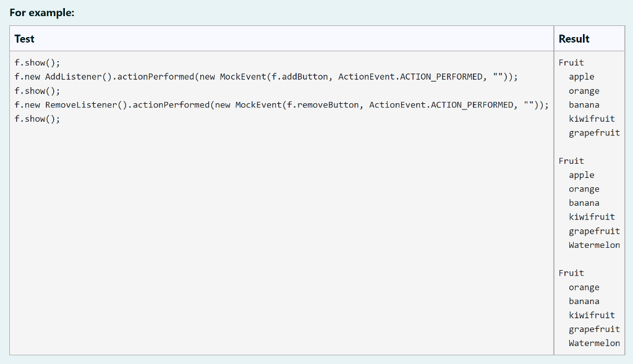633x364 pixels.
Task: Click Watermelon at the bottom of Result
Action: 594,343
